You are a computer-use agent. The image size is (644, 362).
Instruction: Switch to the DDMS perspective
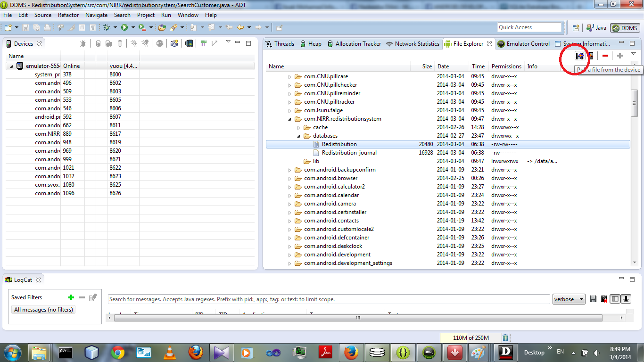(625, 28)
